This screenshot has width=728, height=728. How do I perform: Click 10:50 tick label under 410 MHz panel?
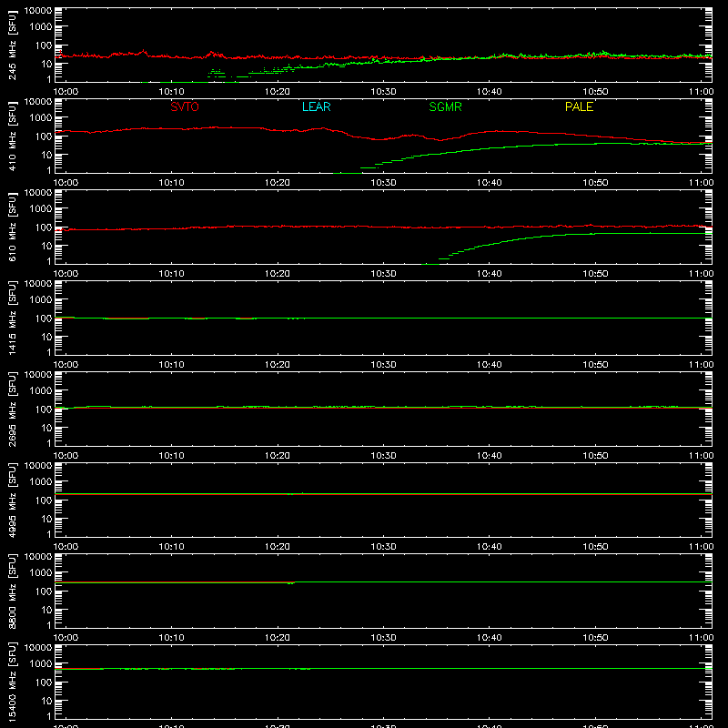pyautogui.click(x=595, y=183)
